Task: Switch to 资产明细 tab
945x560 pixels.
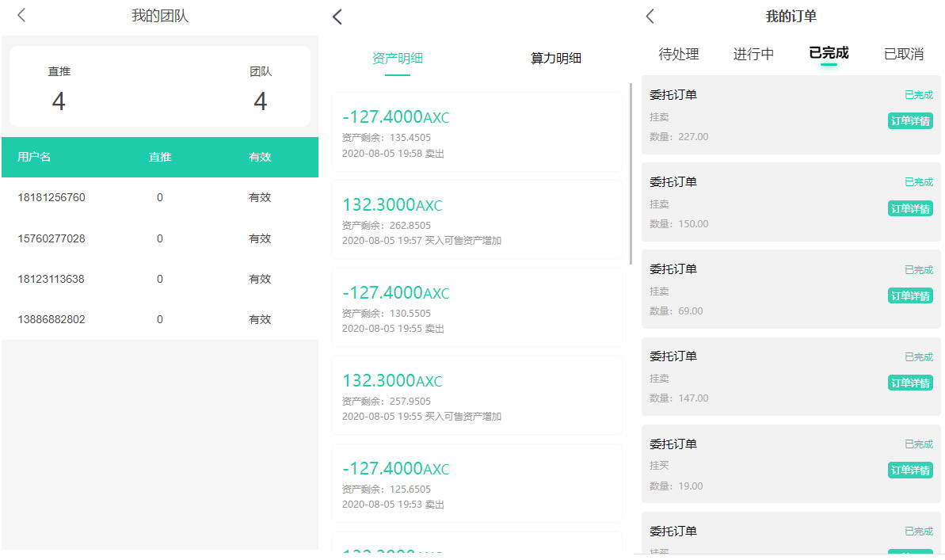Action: click(397, 59)
